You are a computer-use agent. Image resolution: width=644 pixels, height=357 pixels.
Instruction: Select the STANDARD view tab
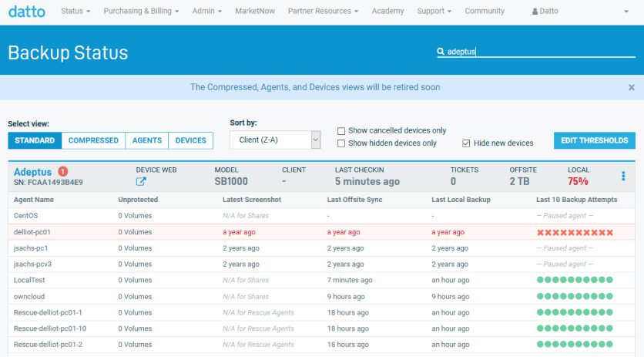click(x=35, y=140)
